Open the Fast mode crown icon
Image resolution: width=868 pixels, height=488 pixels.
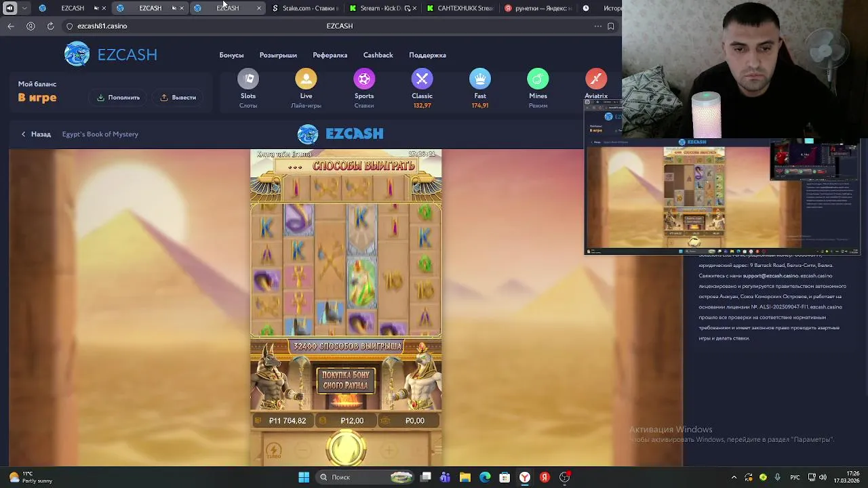tap(480, 79)
